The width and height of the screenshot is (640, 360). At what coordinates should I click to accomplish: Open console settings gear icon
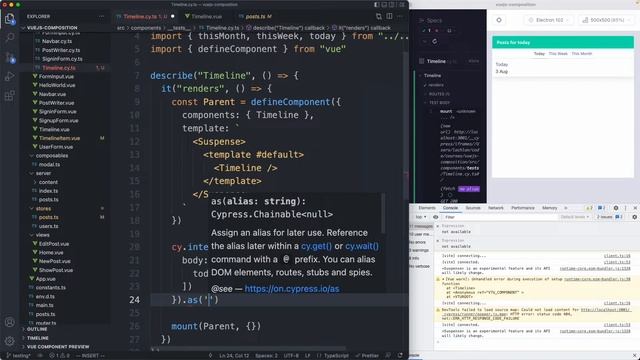pyautogui.click(x=634, y=217)
